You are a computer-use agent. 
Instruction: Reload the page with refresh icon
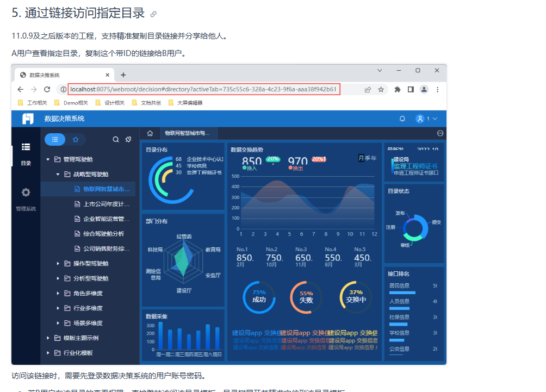click(x=47, y=90)
